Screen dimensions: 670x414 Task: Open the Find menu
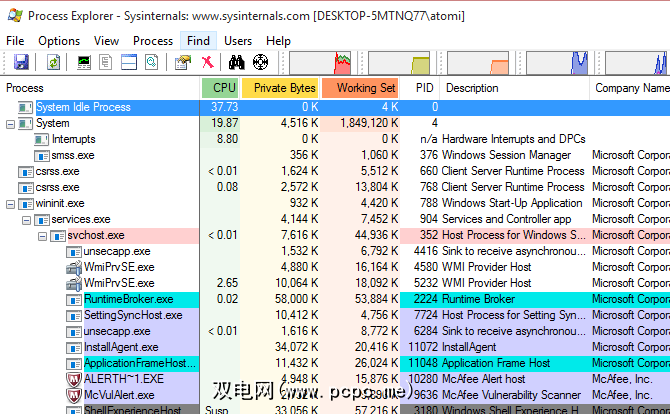click(x=196, y=40)
